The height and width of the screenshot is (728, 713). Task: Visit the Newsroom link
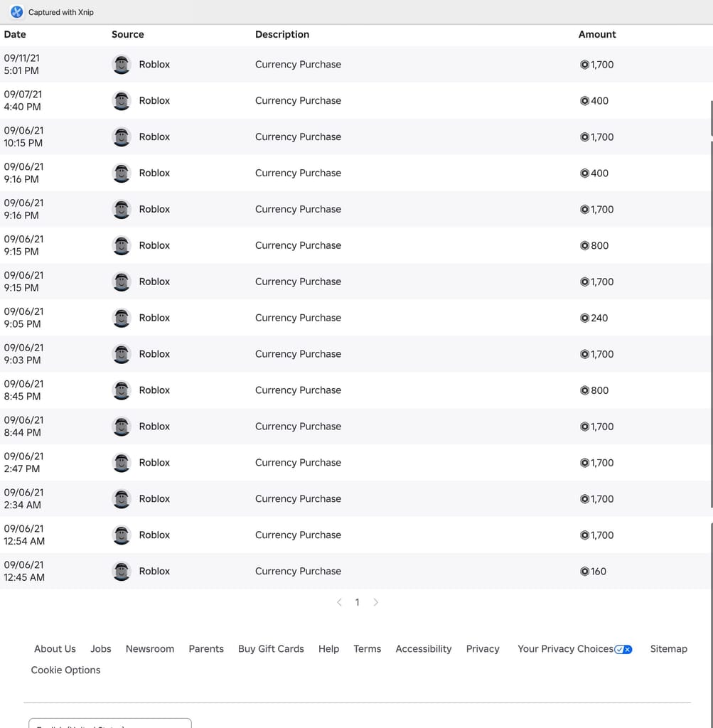point(150,648)
